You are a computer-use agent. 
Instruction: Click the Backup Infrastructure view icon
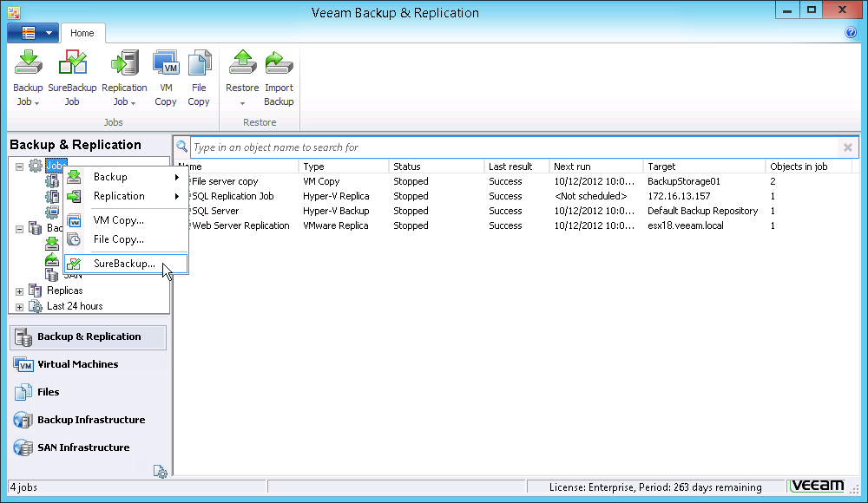(x=23, y=420)
